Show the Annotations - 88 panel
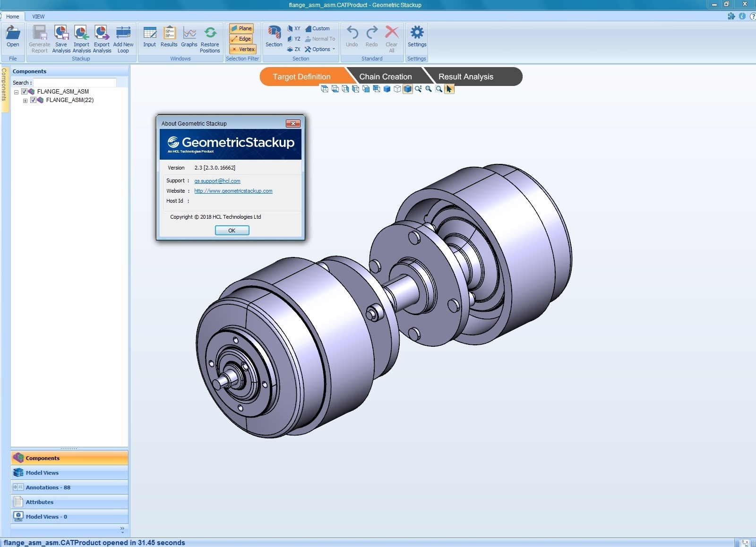756x547 pixels. click(x=69, y=487)
